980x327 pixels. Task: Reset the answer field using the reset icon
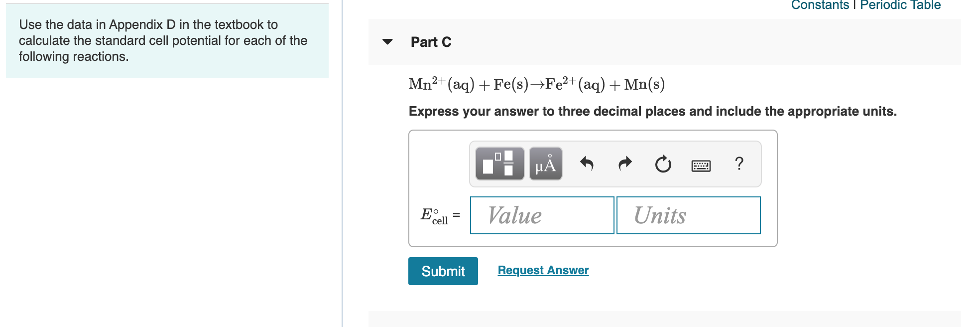point(664,163)
